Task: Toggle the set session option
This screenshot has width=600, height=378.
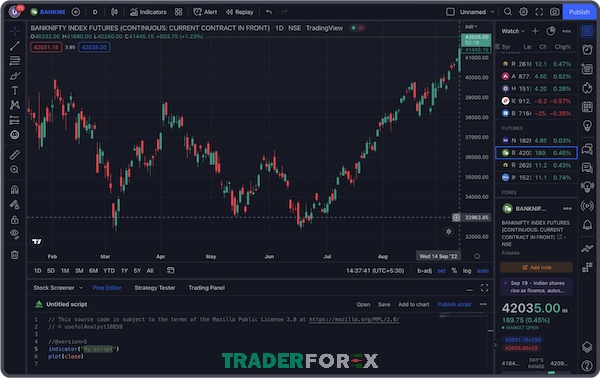Action: pos(442,270)
